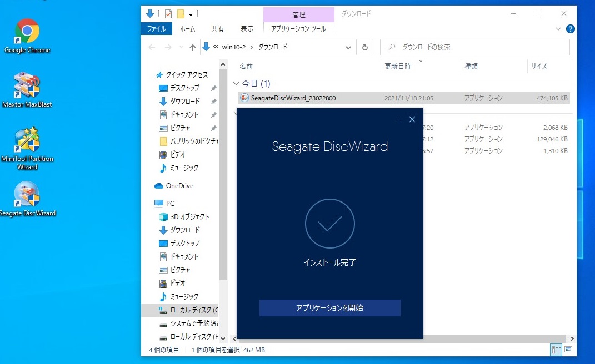595x364 pixels.
Task: Expand the Explorer ribbon with the chevron
Action: [x=558, y=29]
